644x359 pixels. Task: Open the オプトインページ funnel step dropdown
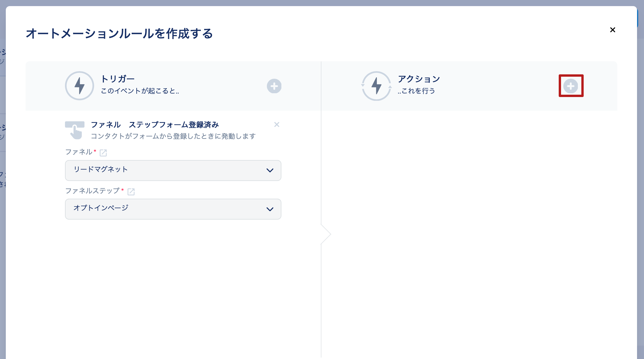(x=173, y=209)
